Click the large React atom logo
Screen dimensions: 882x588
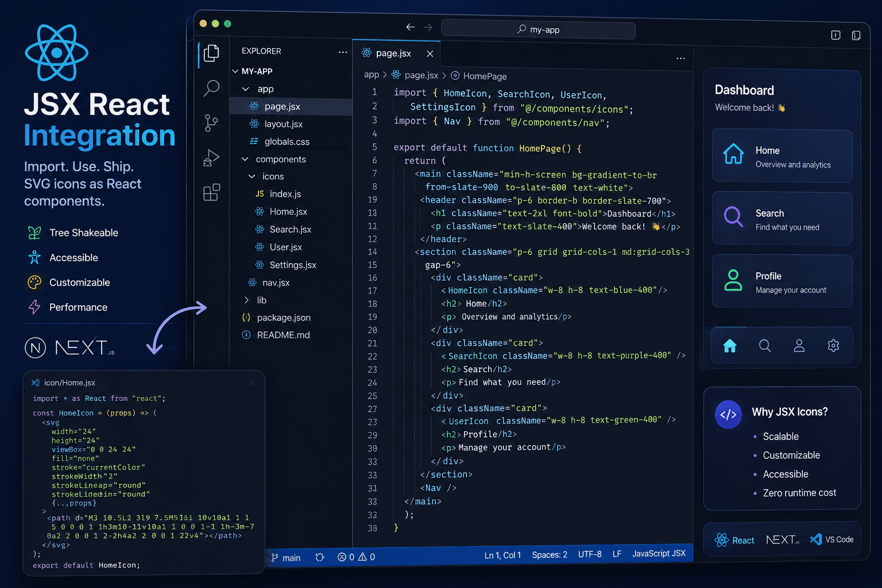coord(56,53)
